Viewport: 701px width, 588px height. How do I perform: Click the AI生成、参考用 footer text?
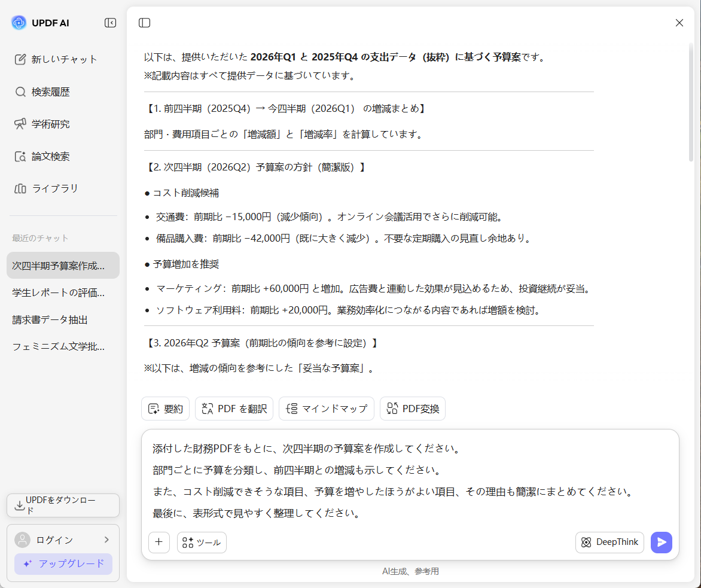click(410, 571)
